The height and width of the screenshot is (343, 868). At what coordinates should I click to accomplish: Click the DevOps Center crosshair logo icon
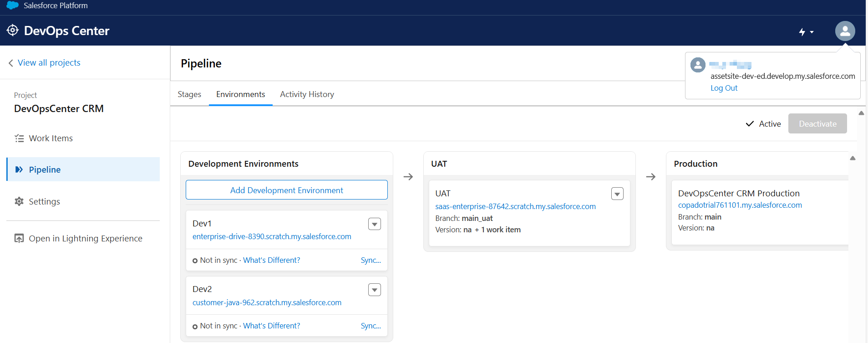click(13, 31)
